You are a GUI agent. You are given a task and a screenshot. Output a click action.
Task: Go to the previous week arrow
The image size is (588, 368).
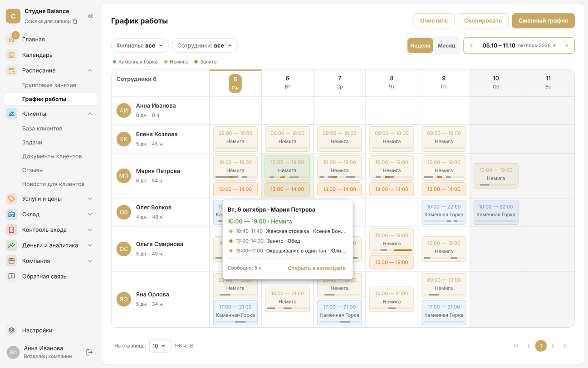(x=471, y=45)
